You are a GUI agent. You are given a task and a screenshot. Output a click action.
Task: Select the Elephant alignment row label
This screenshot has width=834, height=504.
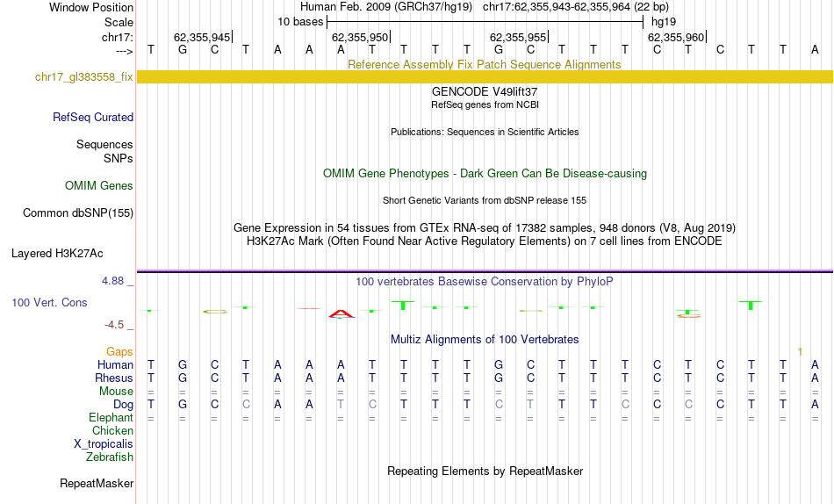pos(111,417)
